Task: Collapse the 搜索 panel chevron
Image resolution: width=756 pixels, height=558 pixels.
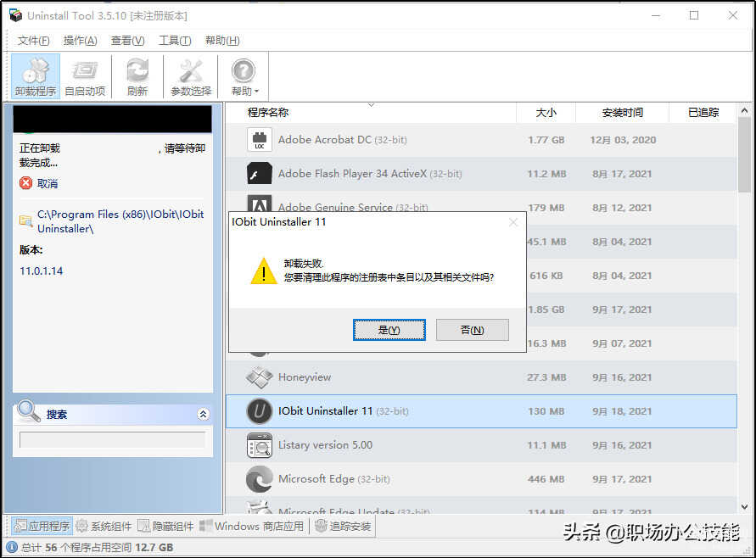Action: 203,415
